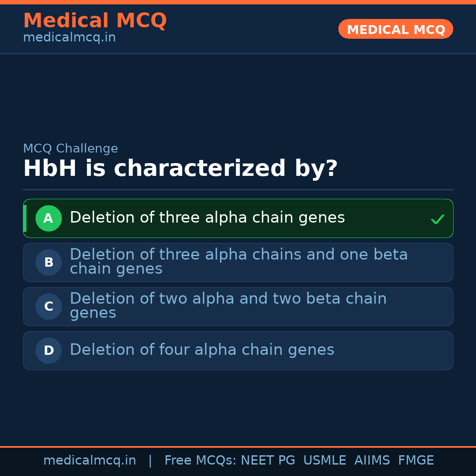Click the MCQ Challenge label
This screenshot has height=476, width=476.
coord(71,149)
